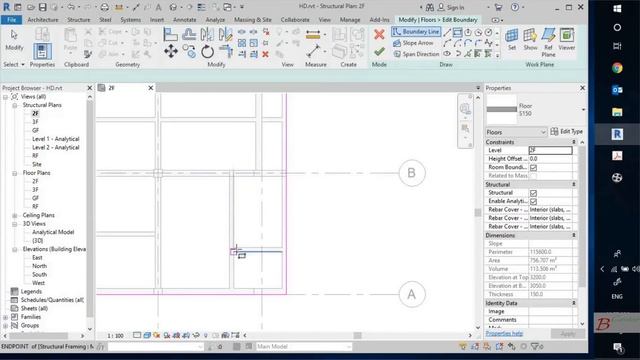
Task: Click Sign In in title bar
Action: pos(451,7)
